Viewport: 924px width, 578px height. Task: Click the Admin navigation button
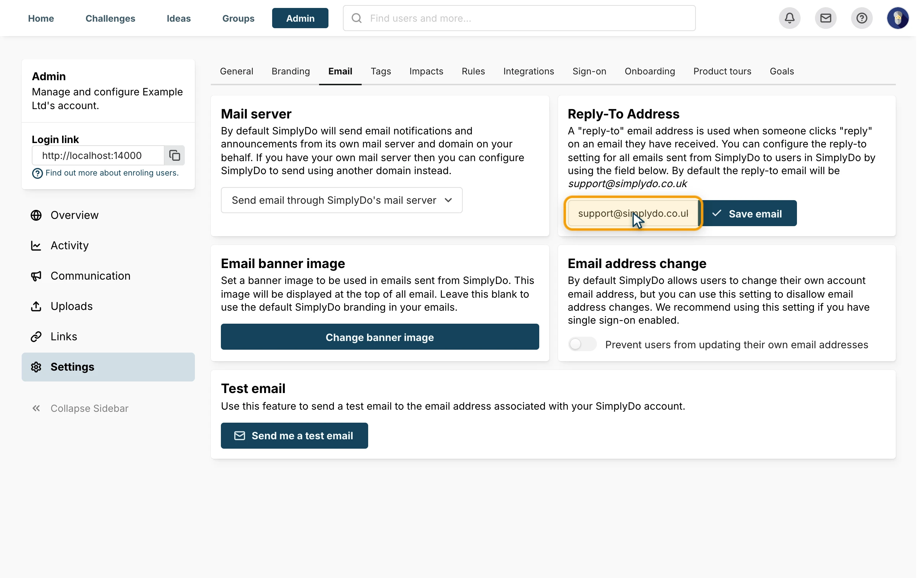[x=300, y=18]
